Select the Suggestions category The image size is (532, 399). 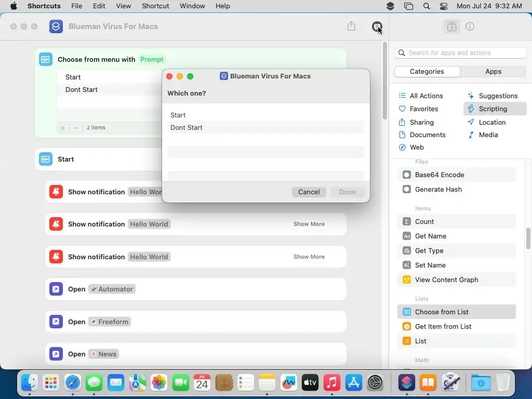[x=493, y=96]
